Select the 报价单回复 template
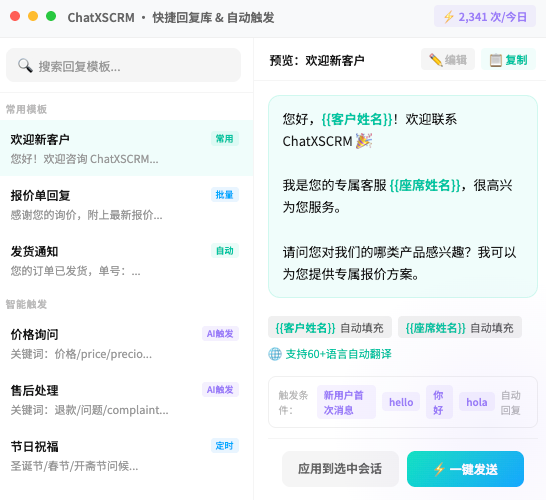The image size is (546, 500). point(126,204)
